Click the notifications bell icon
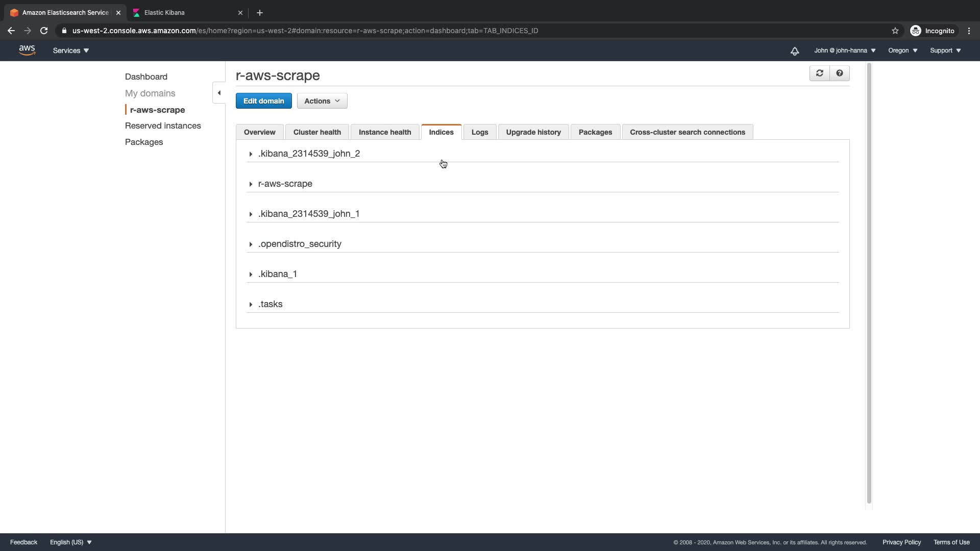This screenshot has width=980, height=551. coord(795,51)
